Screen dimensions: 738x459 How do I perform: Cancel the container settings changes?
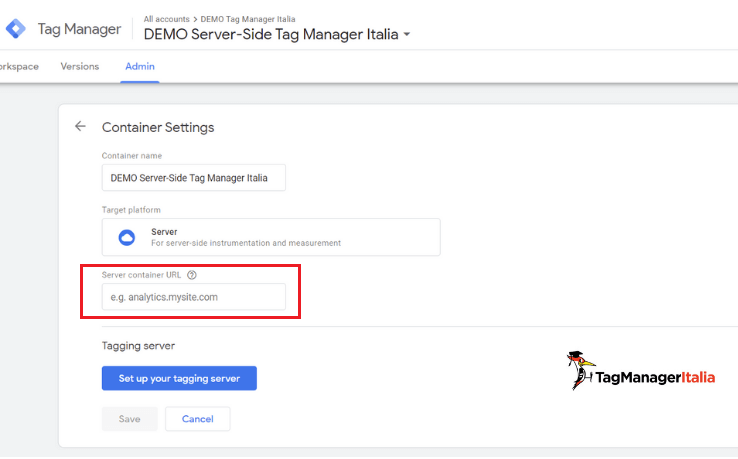point(198,419)
